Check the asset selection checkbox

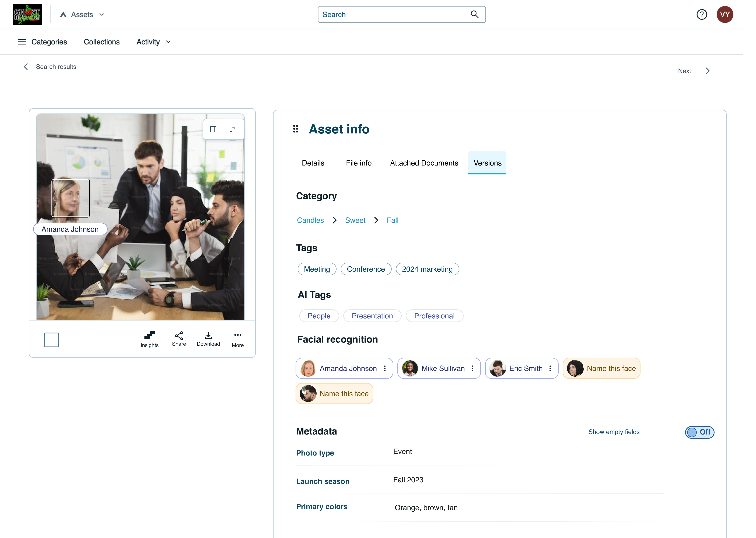[51, 340]
